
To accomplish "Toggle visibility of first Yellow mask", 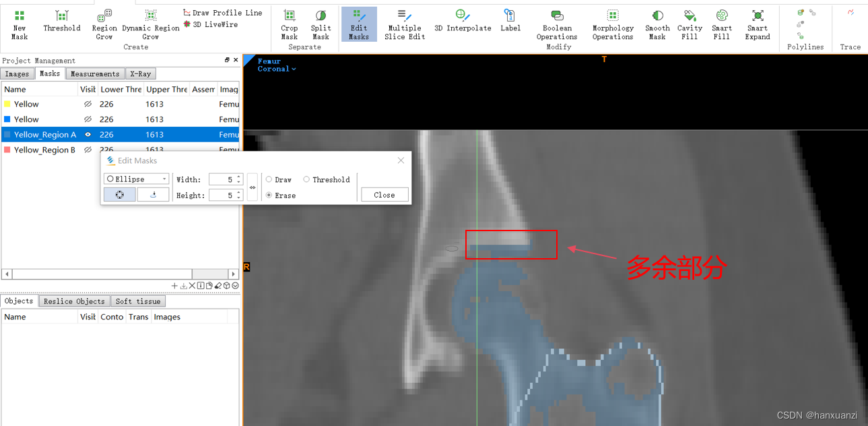I will click(88, 104).
